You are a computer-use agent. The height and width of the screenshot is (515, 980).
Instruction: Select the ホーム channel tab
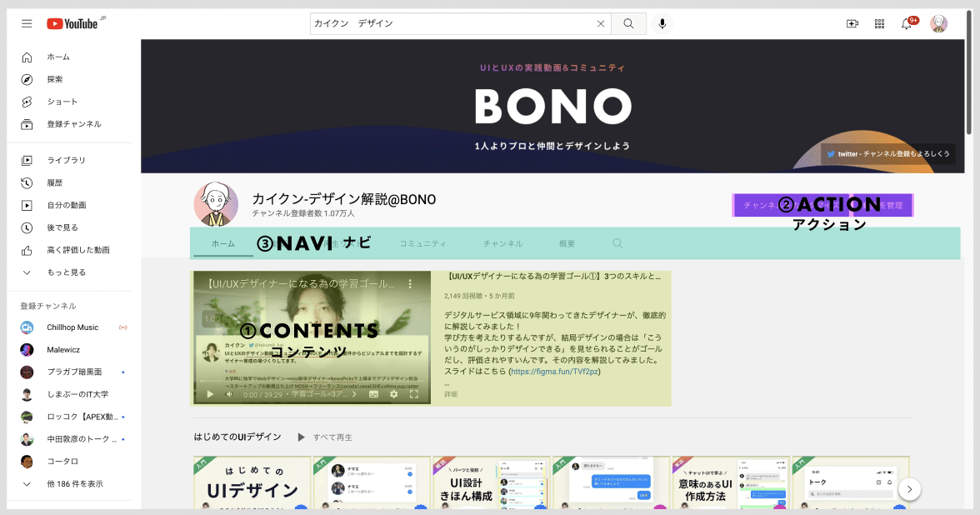click(223, 243)
